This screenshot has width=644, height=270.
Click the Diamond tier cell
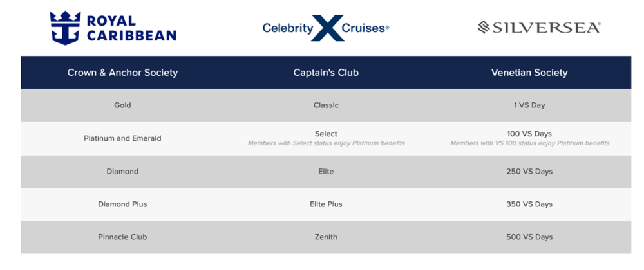tap(122, 172)
